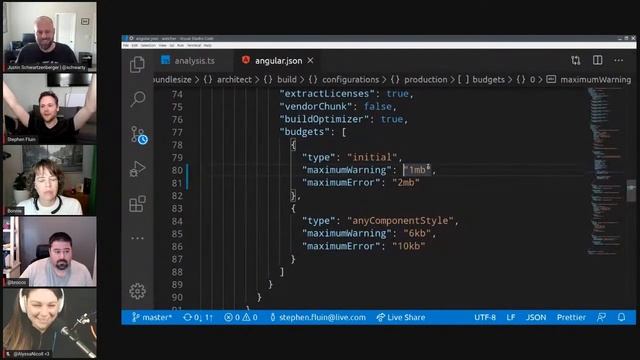The width and height of the screenshot is (640, 360).
Task: Click the "anyComponentStyle" value
Action: pyautogui.click(x=400, y=221)
